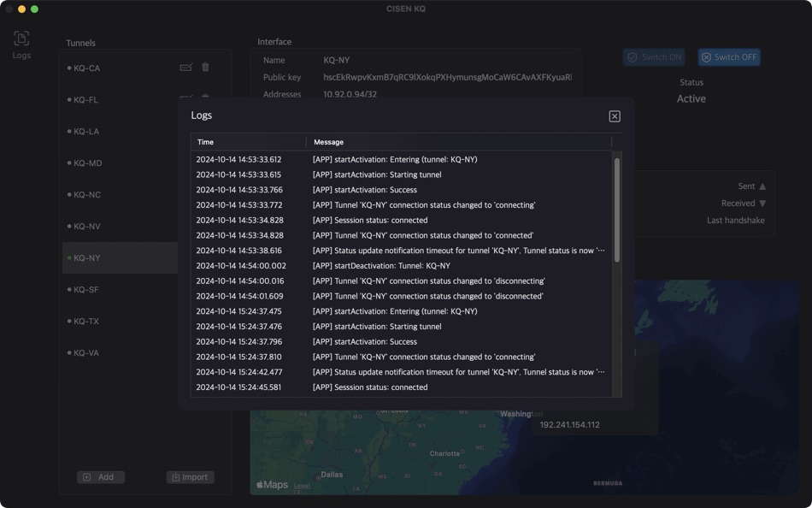Edit the KQ-CA tunnel
812x508 pixels.
(x=186, y=67)
